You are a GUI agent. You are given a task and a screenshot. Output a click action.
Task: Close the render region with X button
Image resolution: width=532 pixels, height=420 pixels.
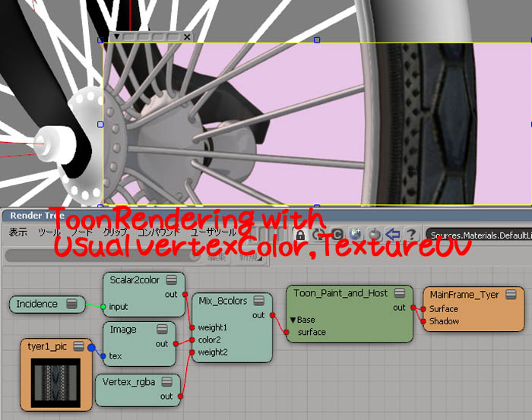click(x=187, y=36)
